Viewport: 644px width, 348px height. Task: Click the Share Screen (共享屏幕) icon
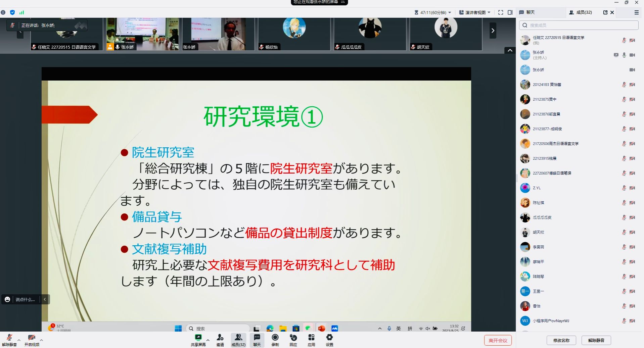[x=198, y=338]
